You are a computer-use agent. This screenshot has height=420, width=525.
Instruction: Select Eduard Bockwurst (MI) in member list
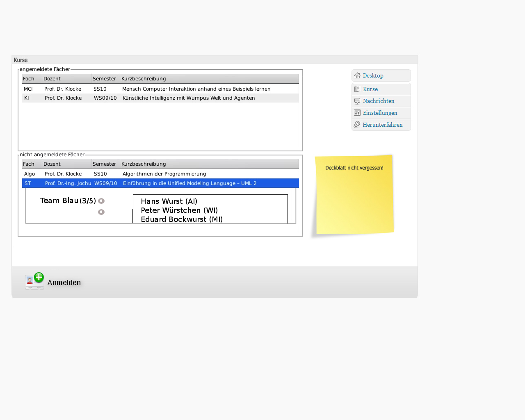(182, 219)
